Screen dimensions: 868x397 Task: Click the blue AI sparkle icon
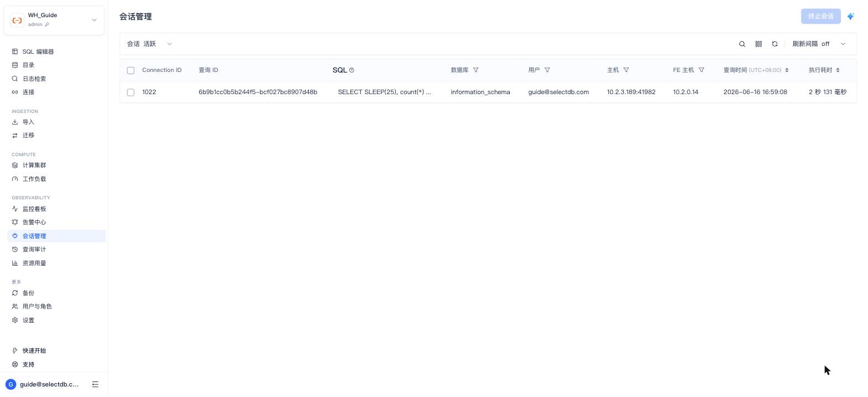(850, 16)
